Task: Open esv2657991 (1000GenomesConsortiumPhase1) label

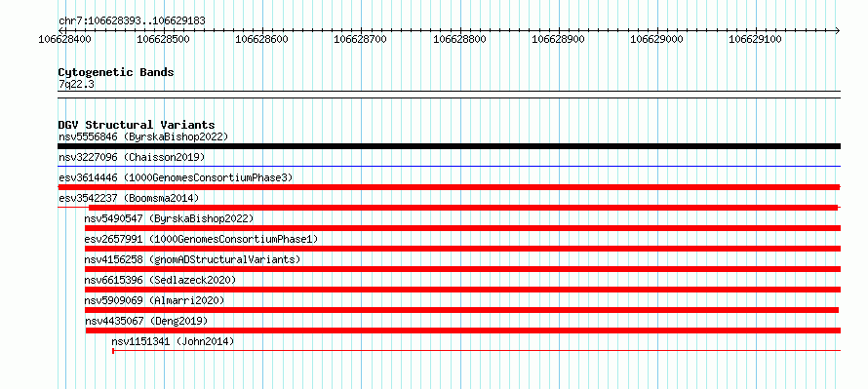Action: pyautogui.click(x=201, y=239)
